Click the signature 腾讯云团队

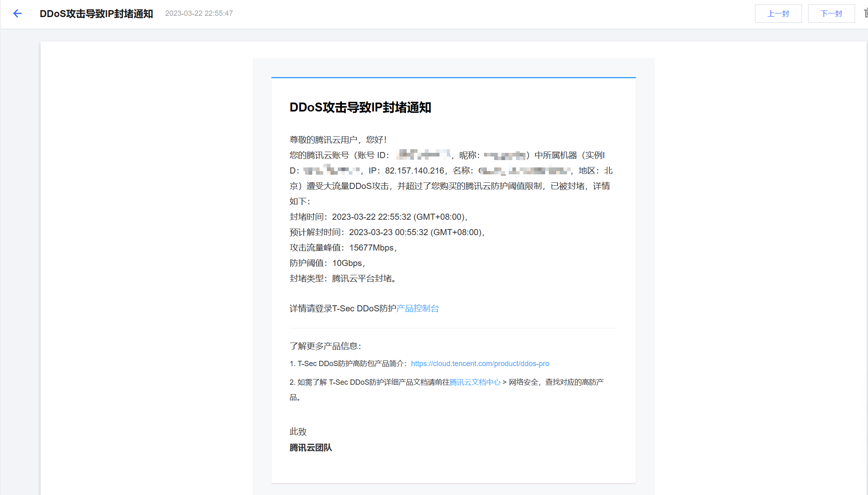[311, 448]
